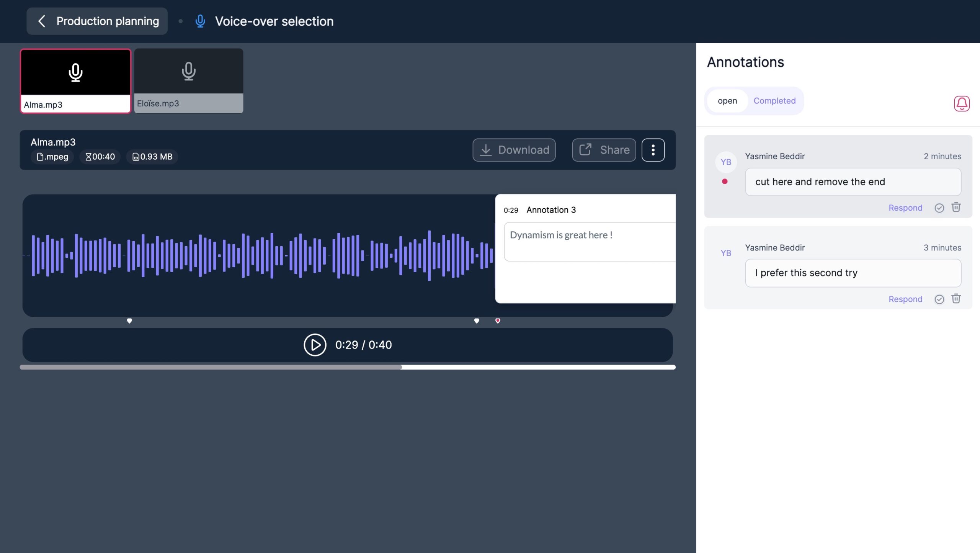
Task: Click in the Annotation 3 text field
Action: (x=590, y=242)
